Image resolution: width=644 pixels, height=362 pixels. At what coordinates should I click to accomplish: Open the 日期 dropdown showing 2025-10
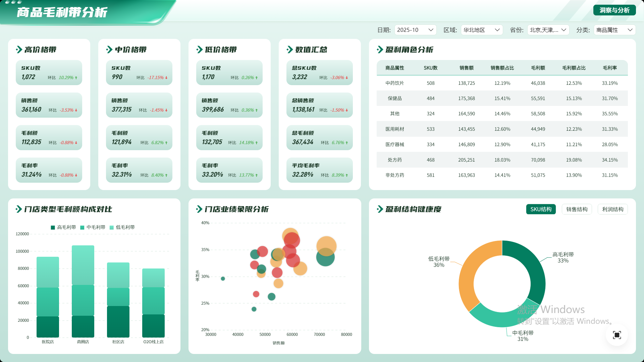pyautogui.click(x=415, y=30)
